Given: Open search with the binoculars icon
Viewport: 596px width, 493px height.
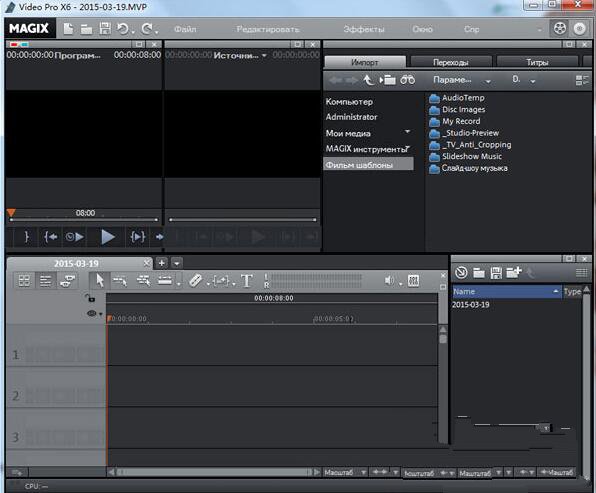Looking at the screenshot, I should [407, 80].
